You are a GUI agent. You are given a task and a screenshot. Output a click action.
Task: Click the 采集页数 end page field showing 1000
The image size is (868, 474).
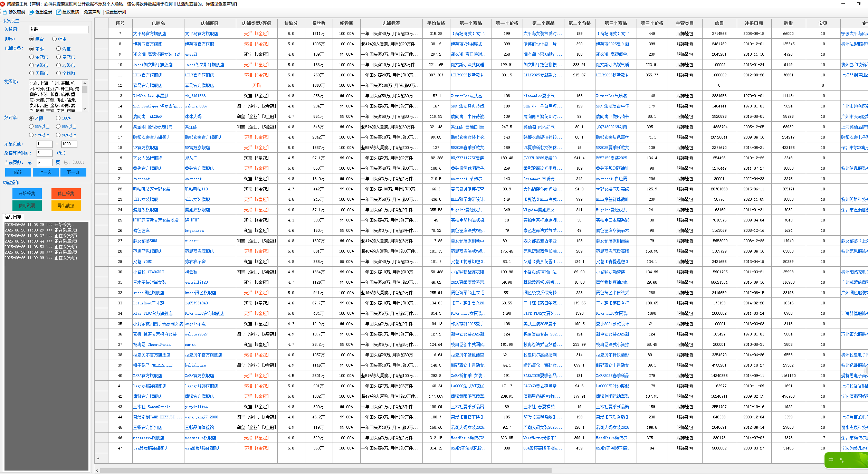pos(69,144)
